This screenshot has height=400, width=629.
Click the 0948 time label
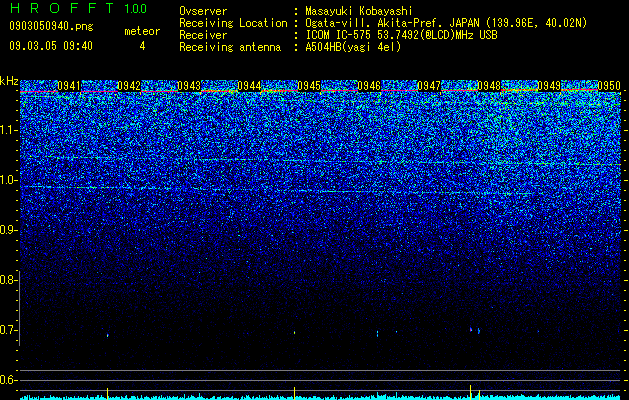489,86
